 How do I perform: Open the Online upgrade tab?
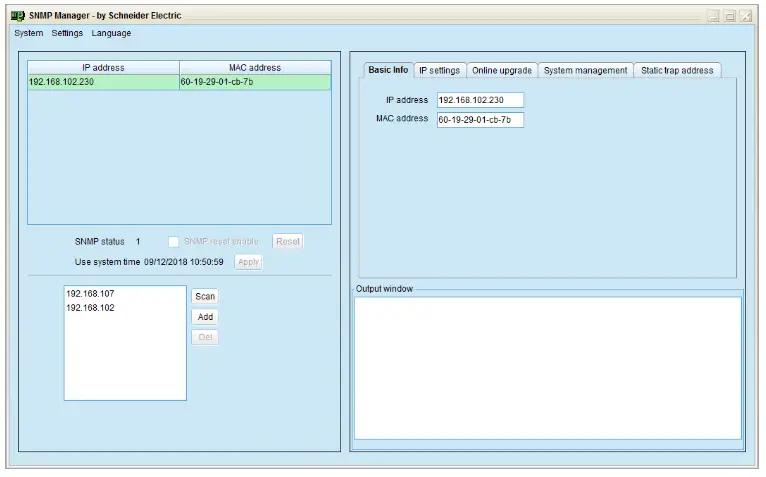click(502, 70)
